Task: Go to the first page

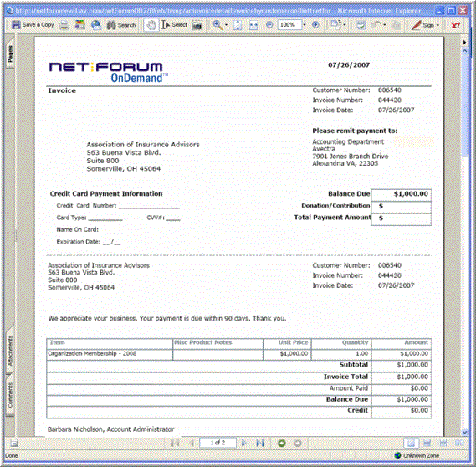Action: pyautogui.click(x=175, y=443)
